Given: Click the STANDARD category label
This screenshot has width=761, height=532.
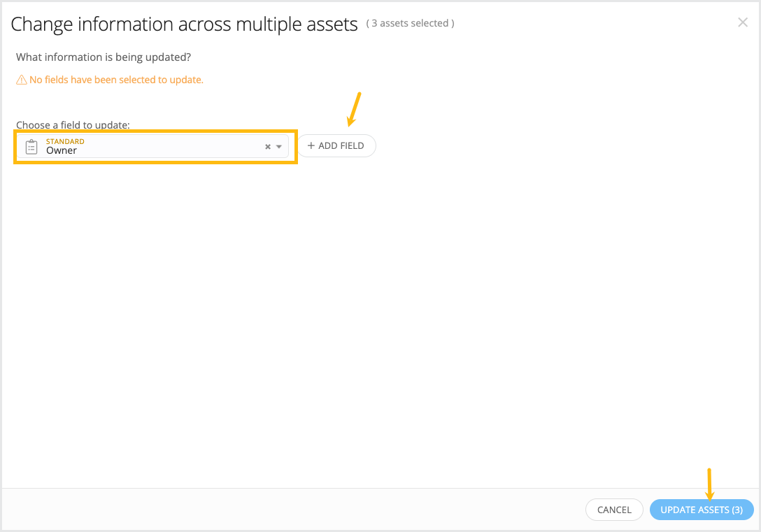Looking at the screenshot, I should click(65, 141).
